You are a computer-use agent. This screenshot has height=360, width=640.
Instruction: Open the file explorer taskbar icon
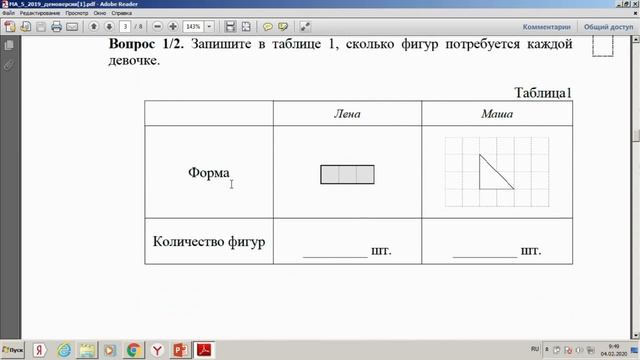coord(87,350)
